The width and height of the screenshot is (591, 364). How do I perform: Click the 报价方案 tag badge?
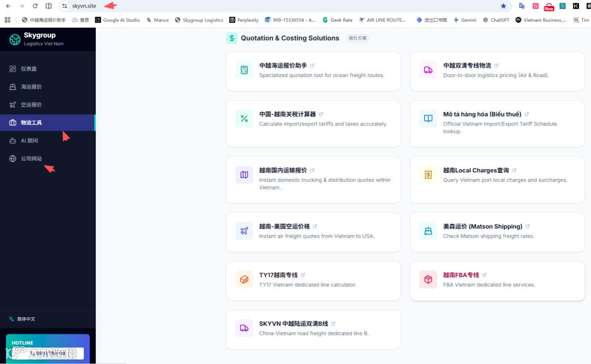tap(357, 38)
